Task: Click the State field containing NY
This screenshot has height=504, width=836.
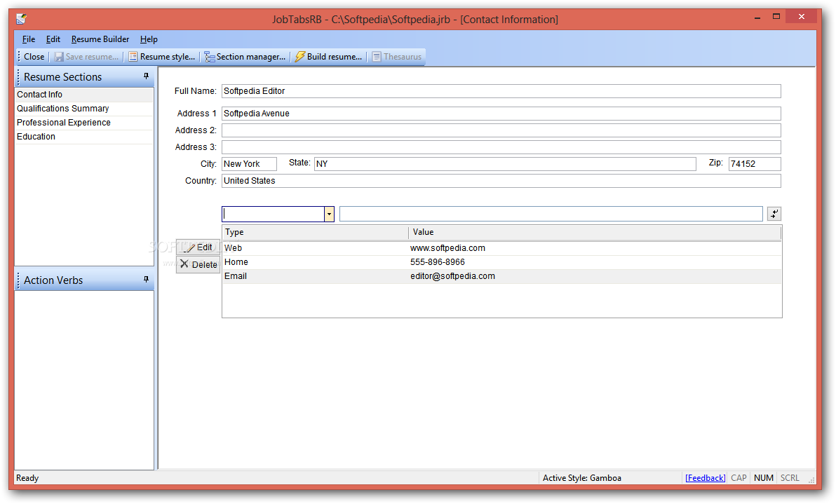Action: [x=505, y=163]
